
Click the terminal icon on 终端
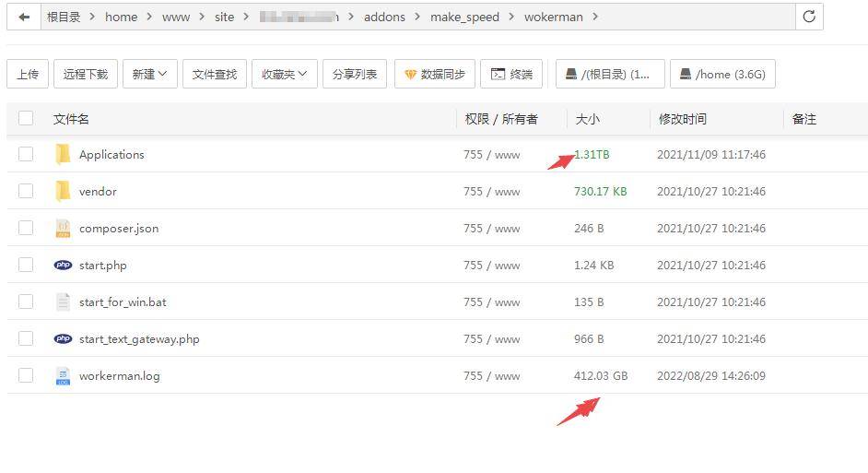click(x=498, y=74)
